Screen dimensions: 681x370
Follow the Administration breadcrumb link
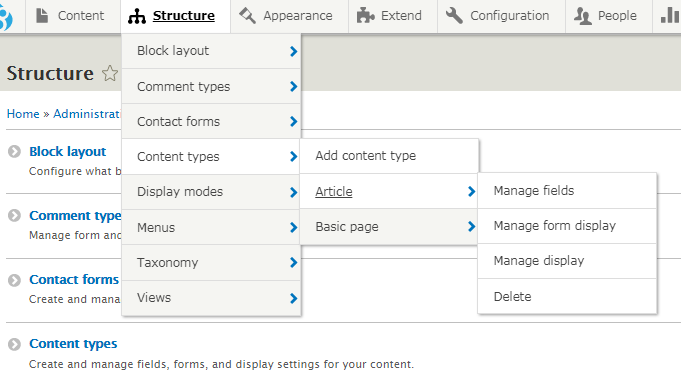[87, 114]
